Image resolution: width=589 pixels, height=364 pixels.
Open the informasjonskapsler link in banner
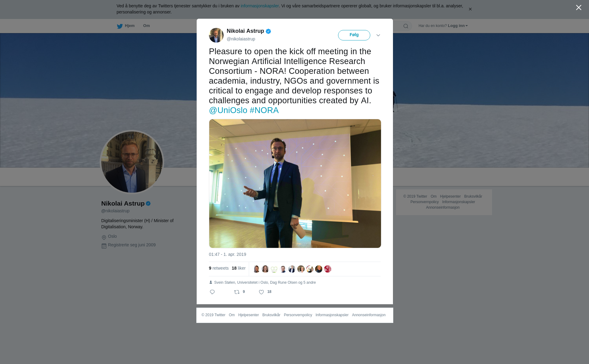coord(260,6)
